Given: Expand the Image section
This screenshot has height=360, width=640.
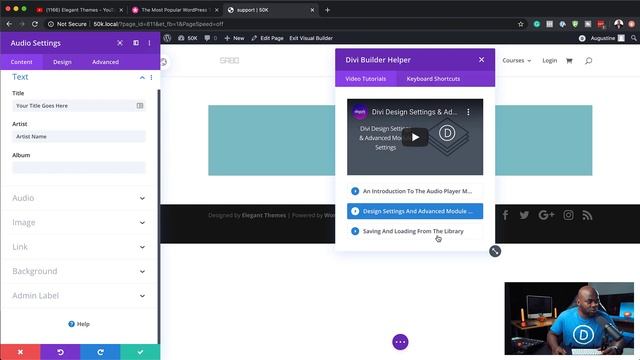Looking at the screenshot, I should pos(79,222).
